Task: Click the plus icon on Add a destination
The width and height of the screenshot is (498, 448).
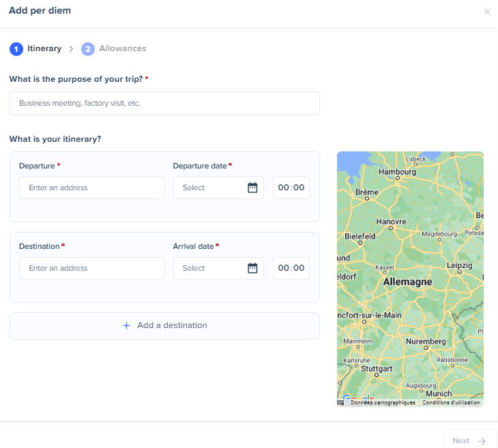Action: (126, 326)
